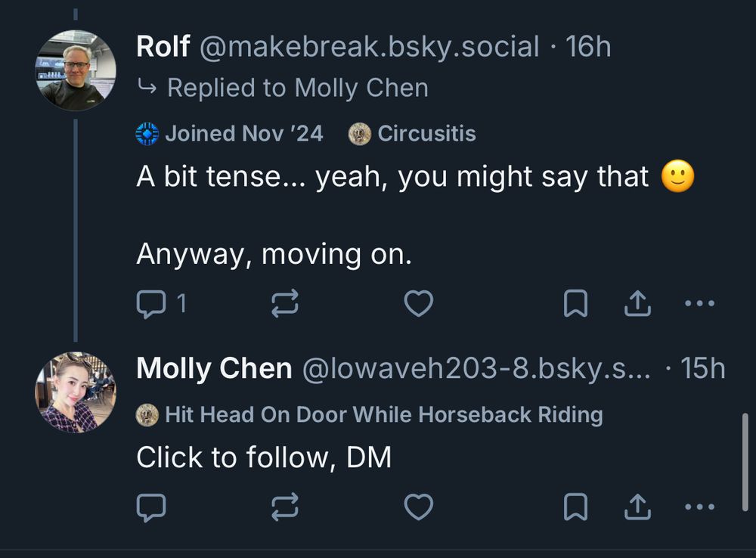
Task: Open 'Replied to Molly Chen' link
Action: coord(299,87)
